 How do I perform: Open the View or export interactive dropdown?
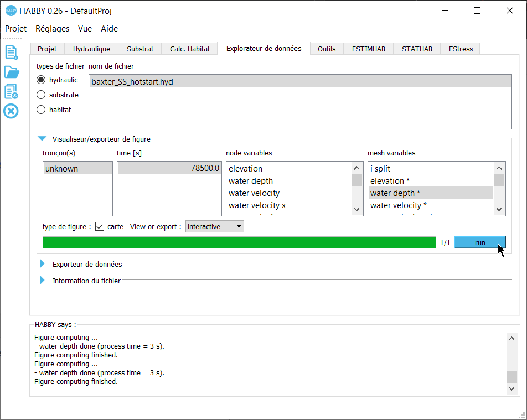pos(215,226)
